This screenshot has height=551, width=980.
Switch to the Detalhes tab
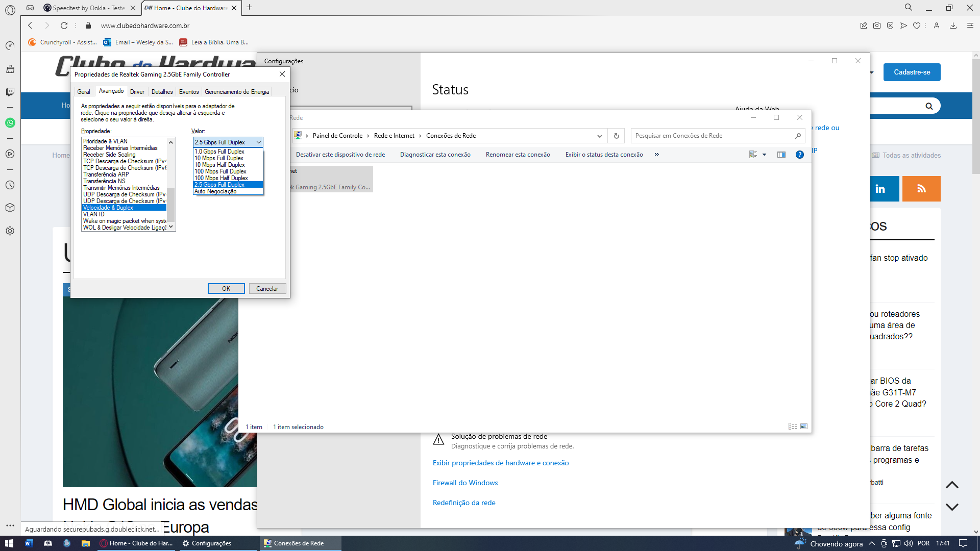click(162, 92)
